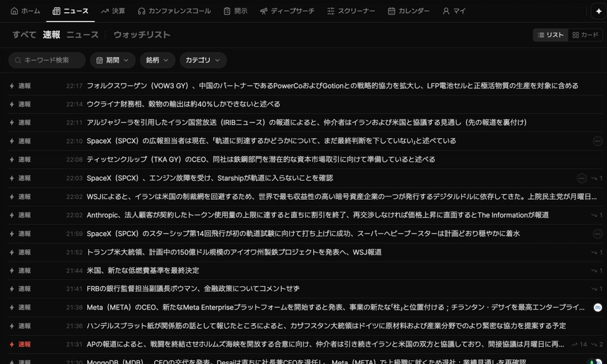
Task: Click the 21:44 timestamp
Action: click(x=74, y=271)
